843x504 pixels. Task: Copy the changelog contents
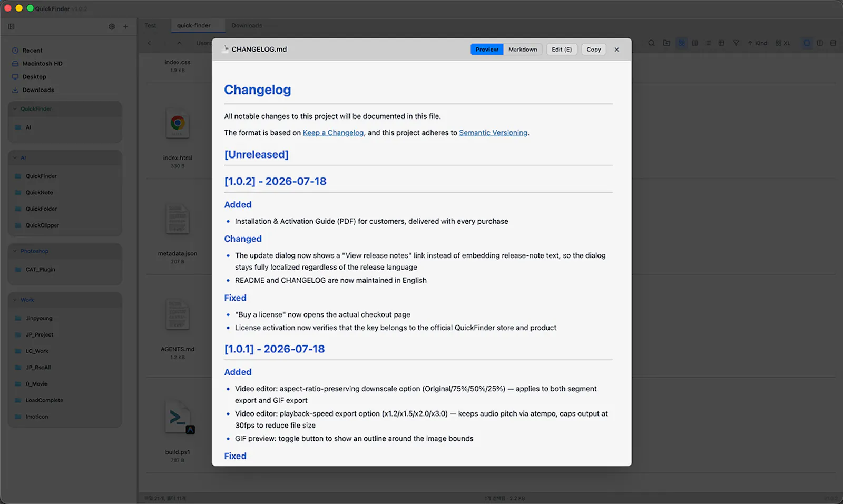tap(594, 50)
